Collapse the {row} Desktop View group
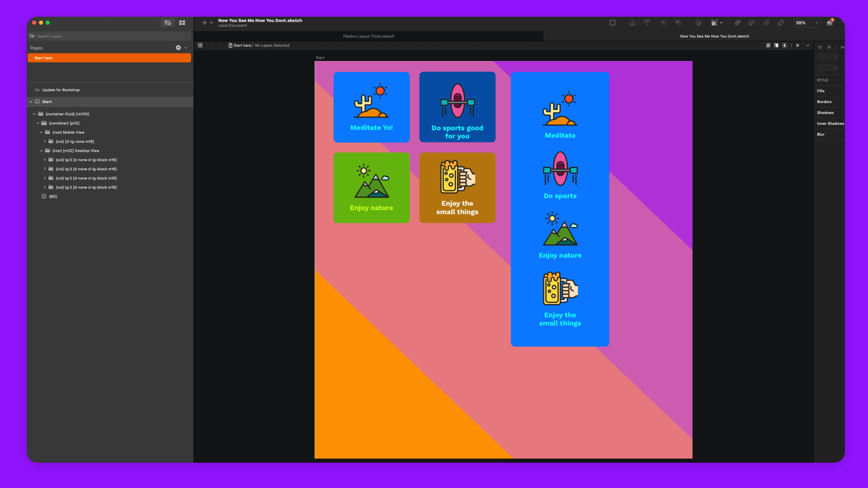Viewport: 868px width, 488px height. click(x=41, y=150)
